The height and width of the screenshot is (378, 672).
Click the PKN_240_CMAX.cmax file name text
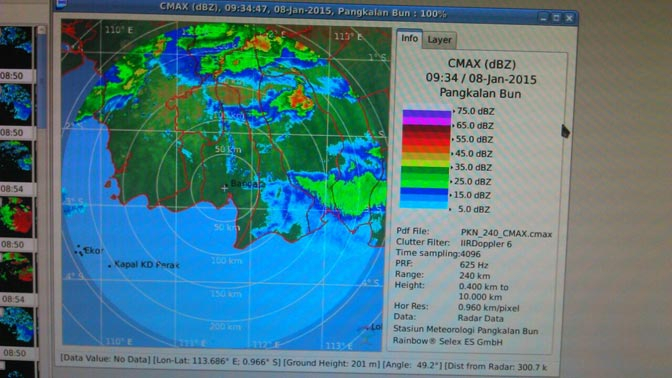[x=506, y=234]
